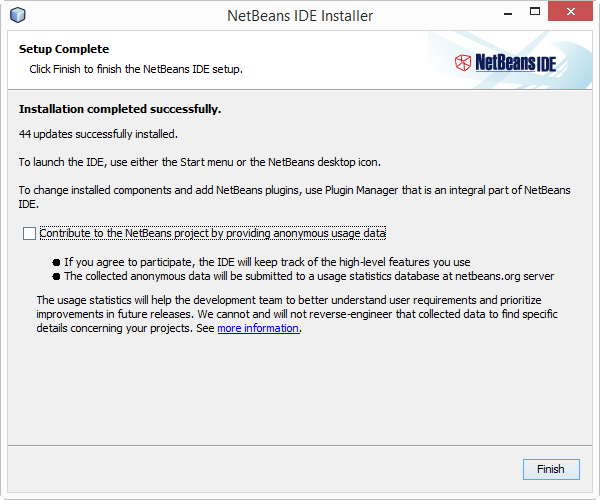Click the 'NetBeans IDE Installer' title bar text
Image resolution: width=600 pixels, height=500 pixels.
[x=300, y=16]
